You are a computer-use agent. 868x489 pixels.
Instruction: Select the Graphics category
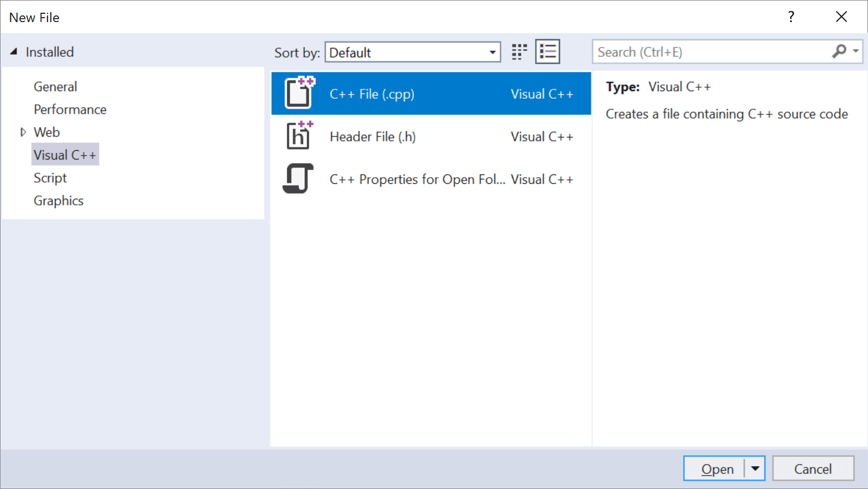[59, 200]
